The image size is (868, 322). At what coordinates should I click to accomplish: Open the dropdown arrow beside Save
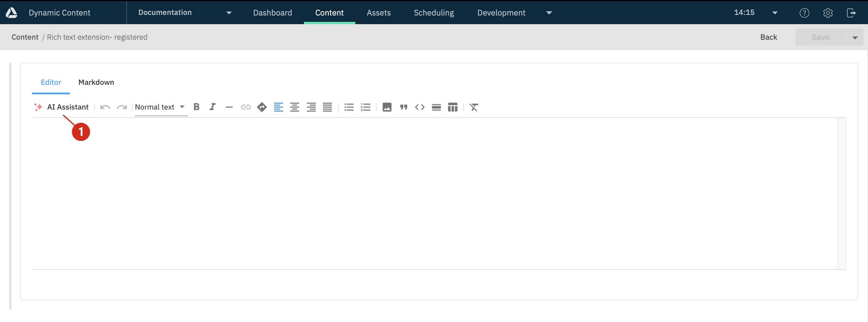pyautogui.click(x=855, y=37)
